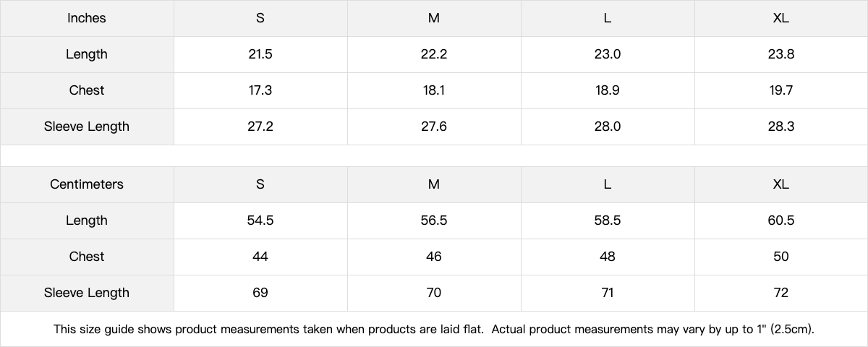Click the 46 chest value

point(434,257)
